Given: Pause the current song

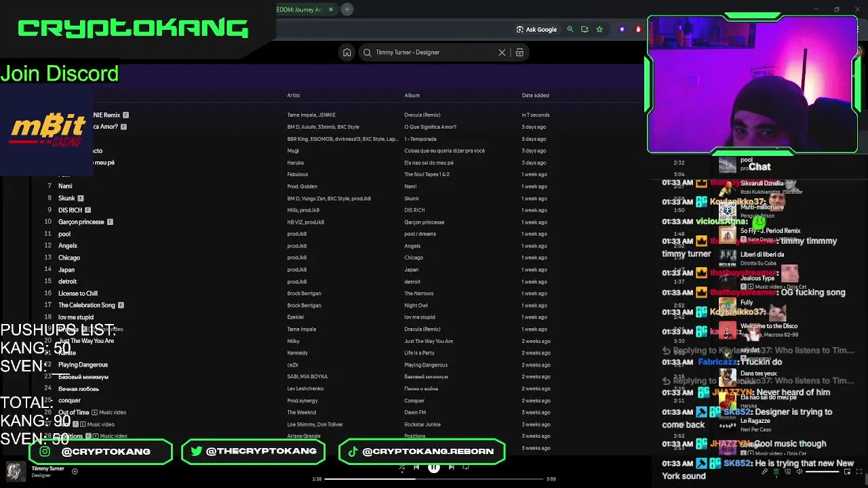Looking at the screenshot, I should 434,467.
